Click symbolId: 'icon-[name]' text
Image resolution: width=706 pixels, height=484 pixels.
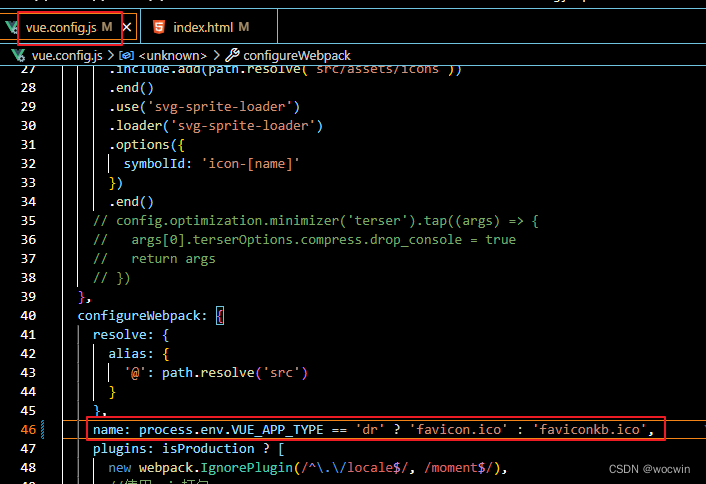point(212,164)
